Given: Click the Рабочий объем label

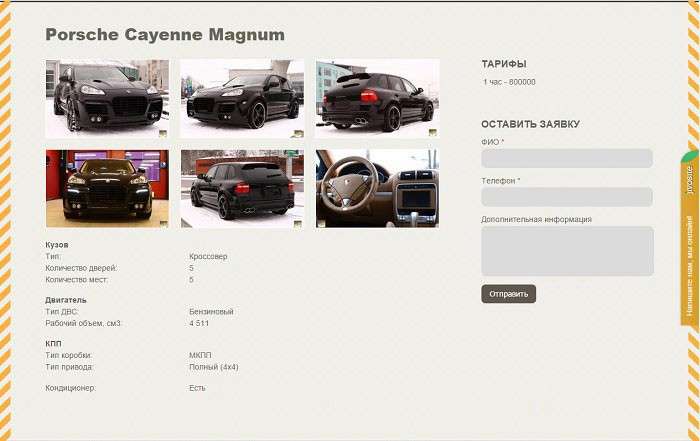Looking at the screenshot, I should coord(83,323).
